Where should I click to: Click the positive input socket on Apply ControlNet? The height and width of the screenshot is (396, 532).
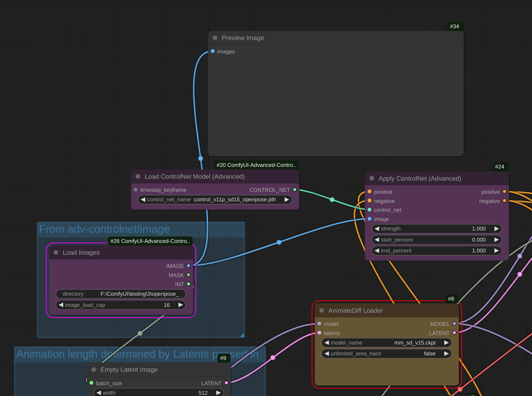(x=369, y=192)
